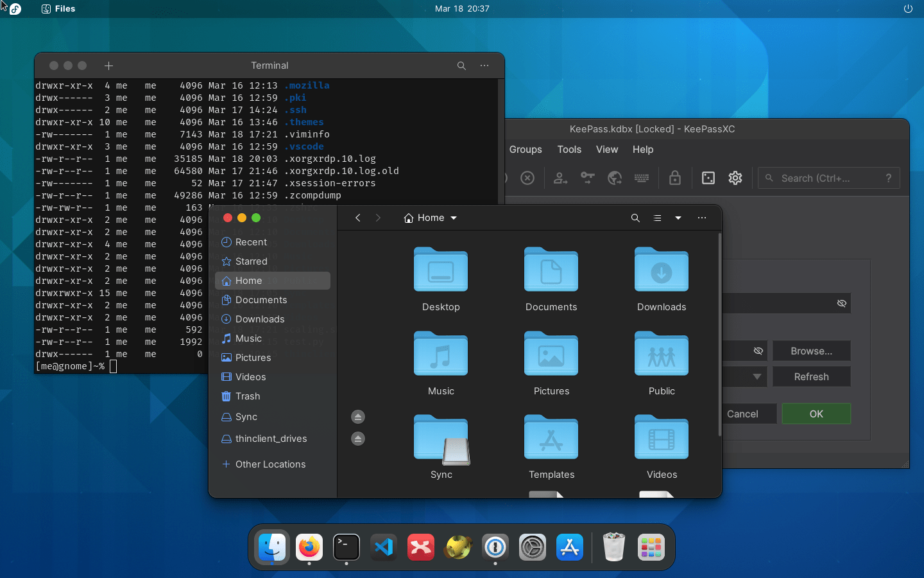Launch Firefox from the dock
The width and height of the screenshot is (924, 578).
(x=309, y=547)
